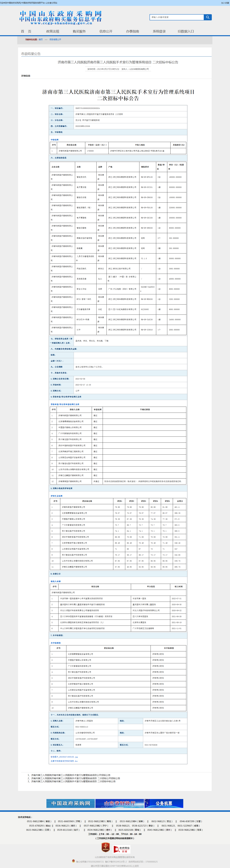This screenshot has width=230, height=868.
Task: Select 信息公开 in the nav bar
Action: [106, 31]
